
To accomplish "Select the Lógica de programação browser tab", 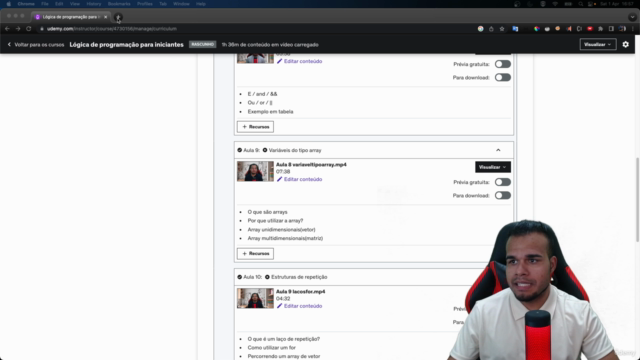I will pyautogui.click(x=70, y=17).
